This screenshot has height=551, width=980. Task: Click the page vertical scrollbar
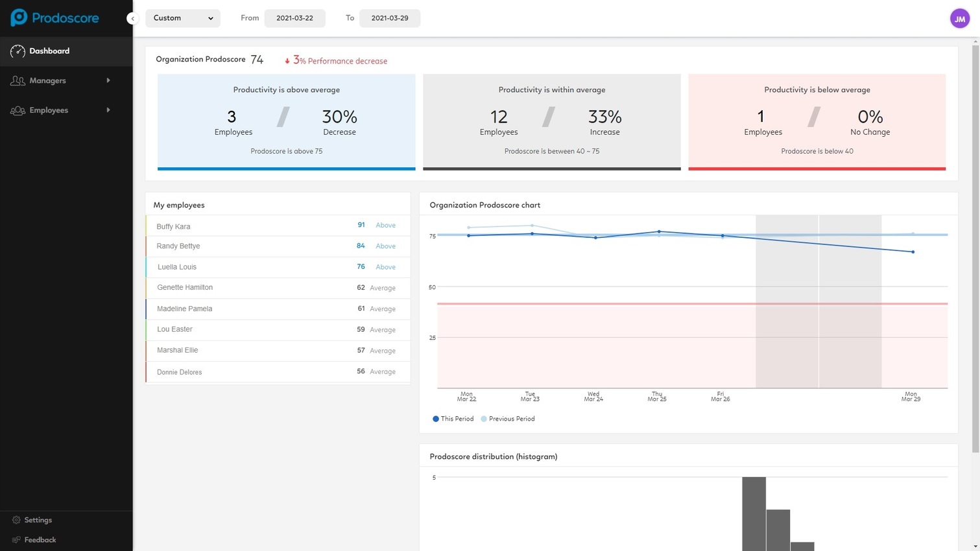coord(975,246)
